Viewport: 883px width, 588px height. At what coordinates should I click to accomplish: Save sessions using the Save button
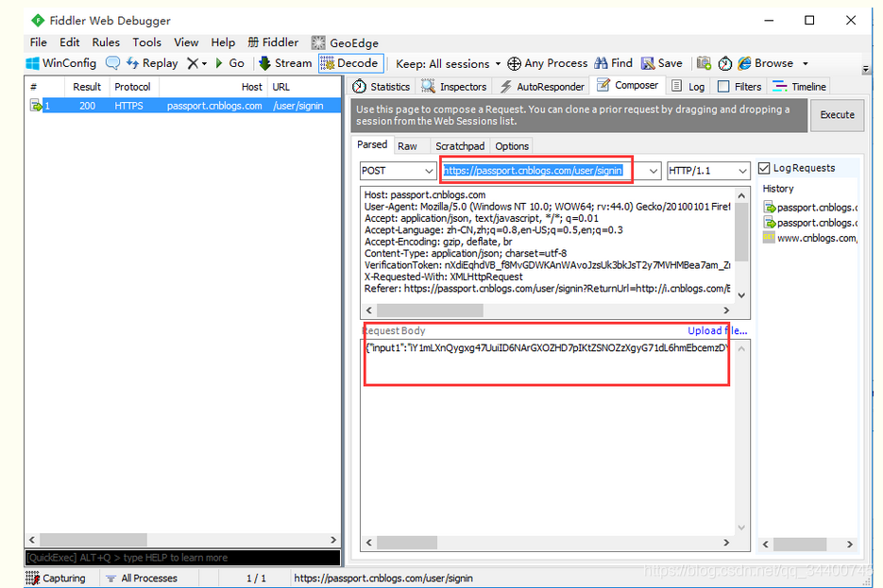point(662,63)
